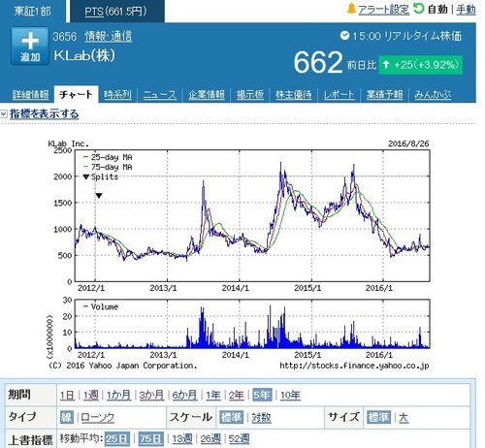Click the KLab price chart image

tap(252, 216)
